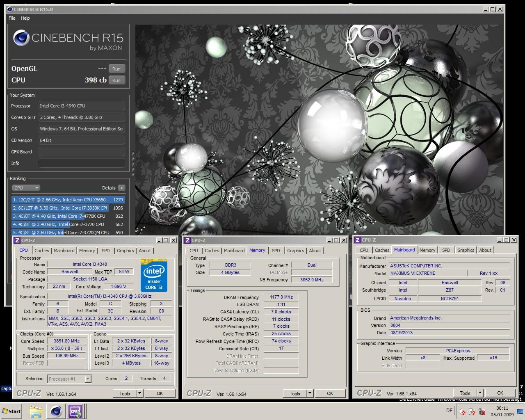Click Tools button in left CPU-Z window
Viewport: 525px width, 420px height.
point(125,393)
